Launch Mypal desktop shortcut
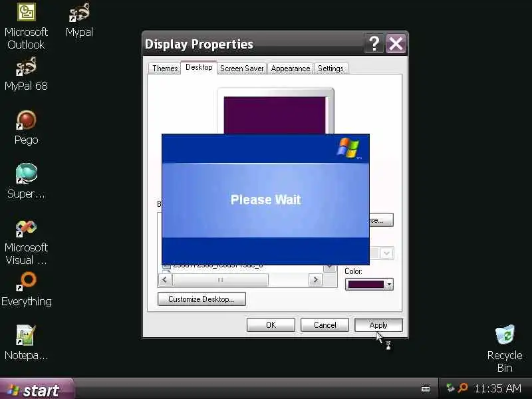The height and width of the screenshot is (399, 532). 79,21
